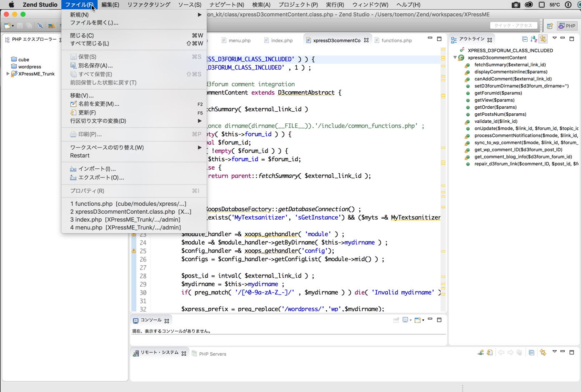
Task: Open the 新規(N) submenu
Action: [134, 15]
